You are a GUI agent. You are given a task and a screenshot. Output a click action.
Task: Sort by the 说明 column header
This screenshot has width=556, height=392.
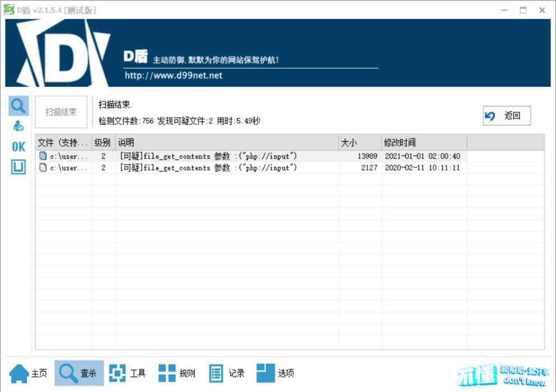pyautogui.click(x=227, y=143)
